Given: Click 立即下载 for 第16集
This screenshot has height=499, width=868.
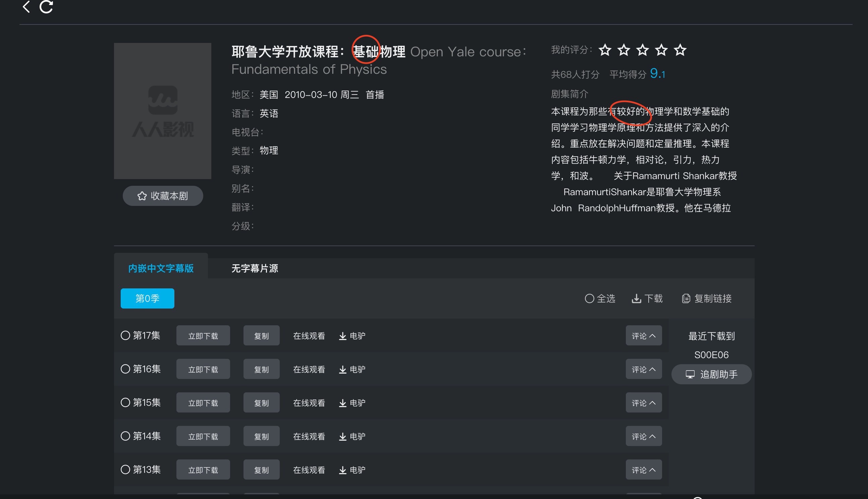Looking at the screenshot, I should pyautogui.click(x=203, y=369).
